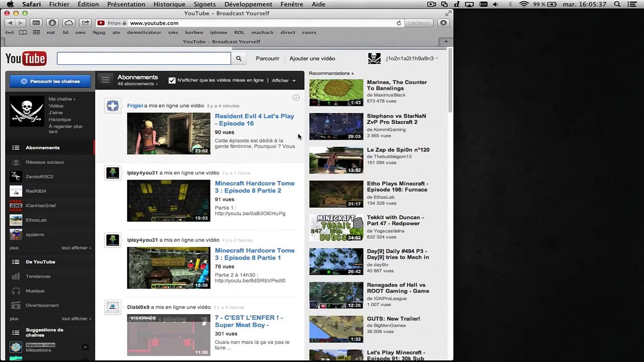Click the YouTube search input field

144,59
